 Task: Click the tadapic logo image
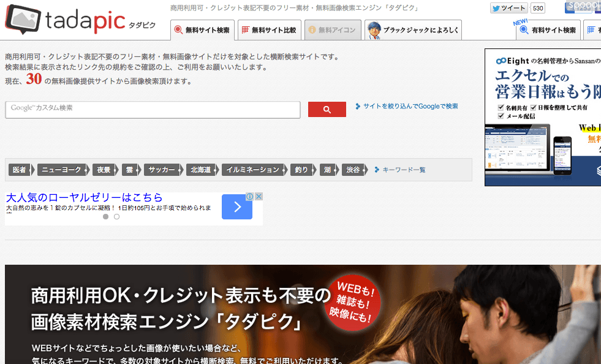coord(80,19)
